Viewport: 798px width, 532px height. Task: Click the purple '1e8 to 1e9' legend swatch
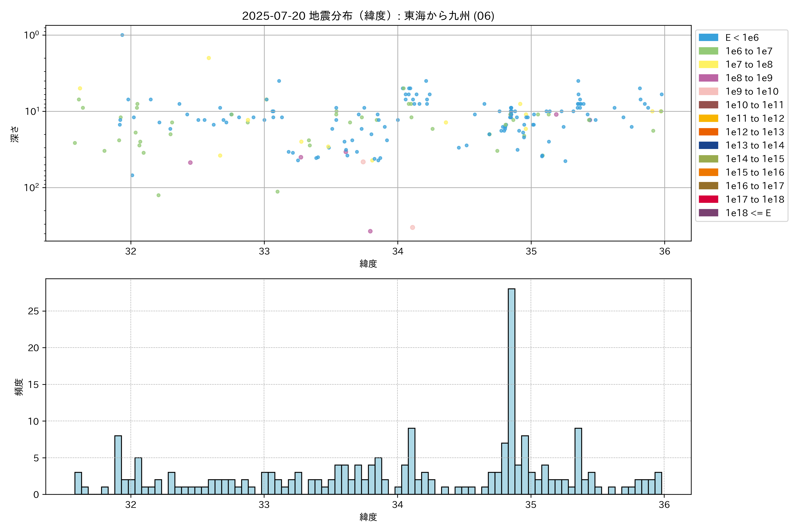pyautogui.click(x=708, y=78)
